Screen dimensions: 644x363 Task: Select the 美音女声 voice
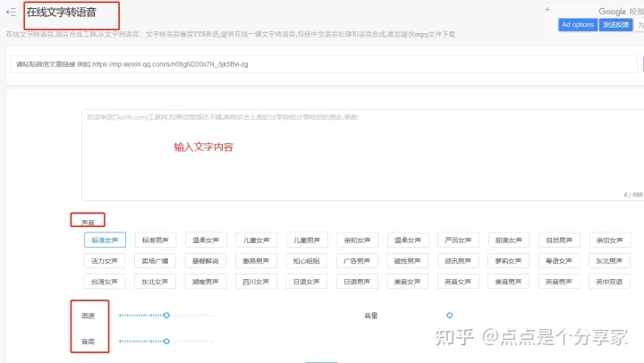click(408, 282)
